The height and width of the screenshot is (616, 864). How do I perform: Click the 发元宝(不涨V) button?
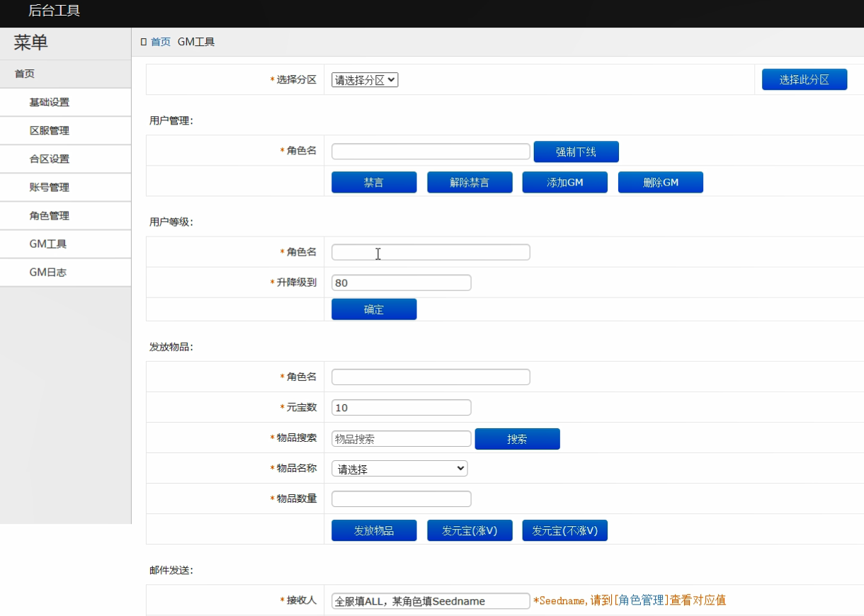565,530
